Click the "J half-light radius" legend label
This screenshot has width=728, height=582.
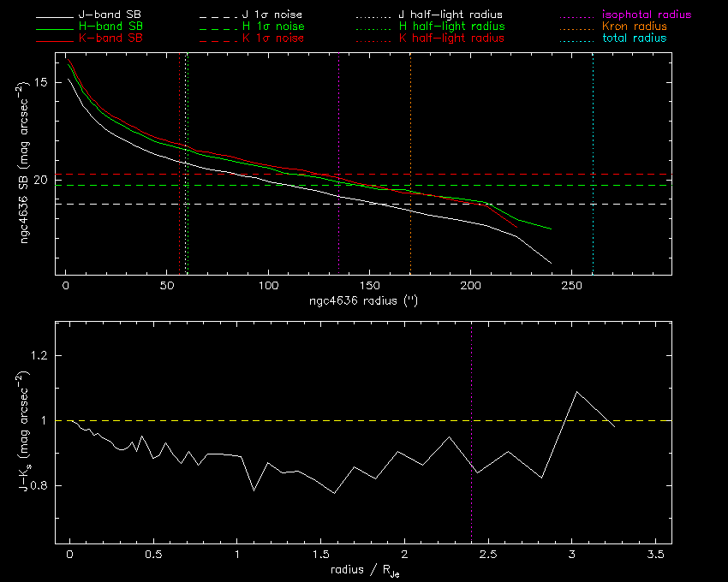[451, 15]
